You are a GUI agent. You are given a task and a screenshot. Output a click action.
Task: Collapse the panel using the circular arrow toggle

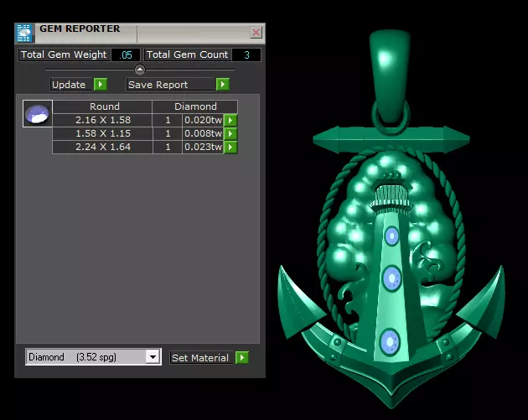[x=140, y=70]
